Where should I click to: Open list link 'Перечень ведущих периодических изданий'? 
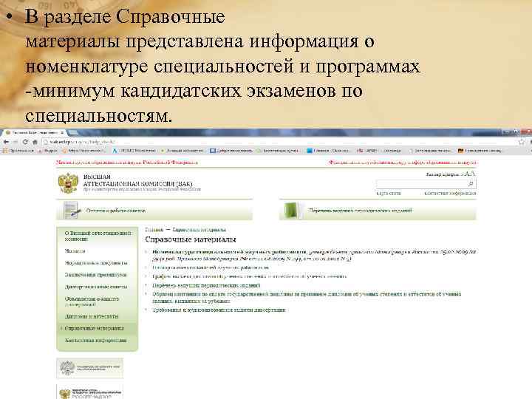pyautogui.click(x=206, y=285)
